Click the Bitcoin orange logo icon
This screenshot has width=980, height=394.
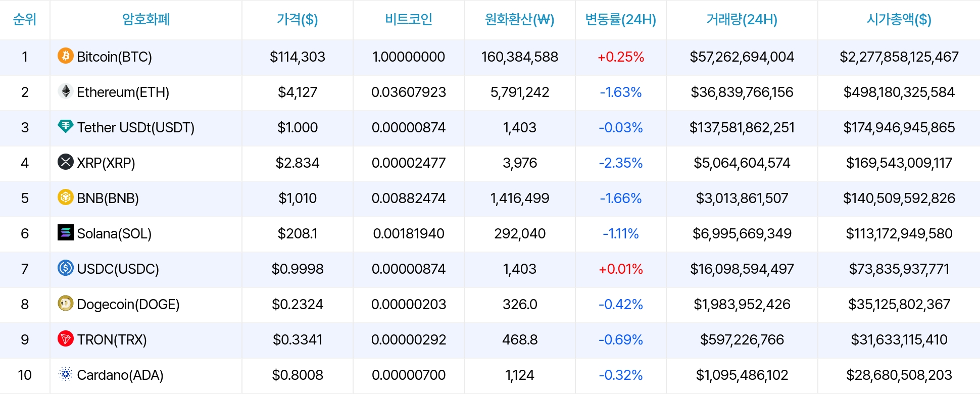[65, 56]
